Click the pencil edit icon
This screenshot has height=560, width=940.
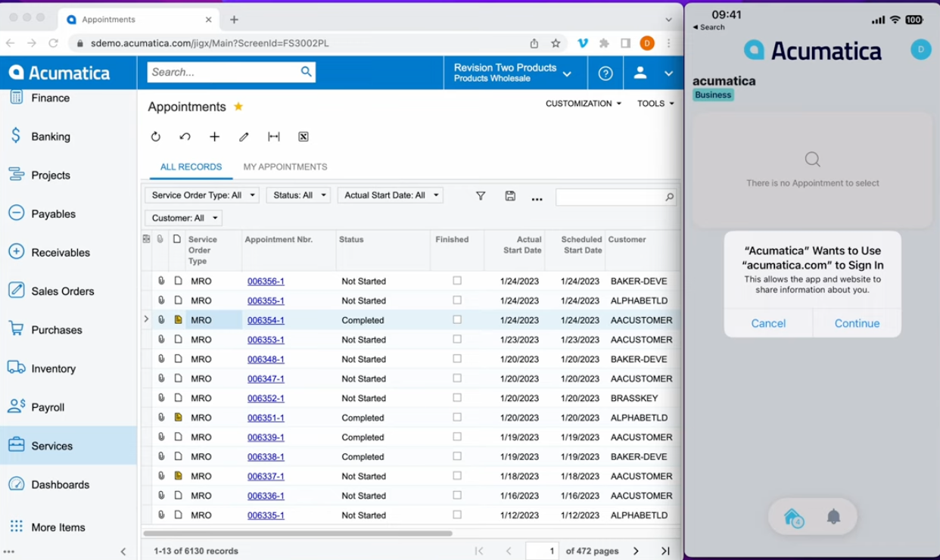click(x=244, y=137)
